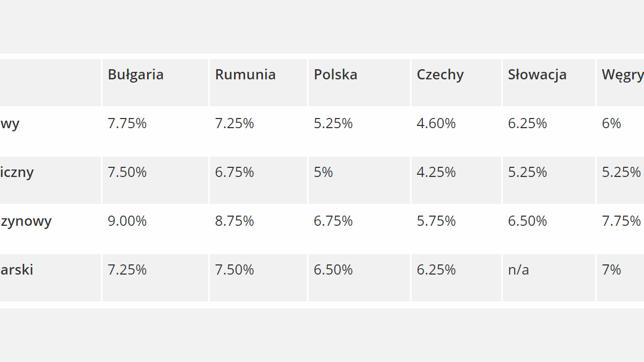Viewport: 644px width, 362px height.
Task: Select the 5.75% cell under Czechy
Action: pos(436,221)
